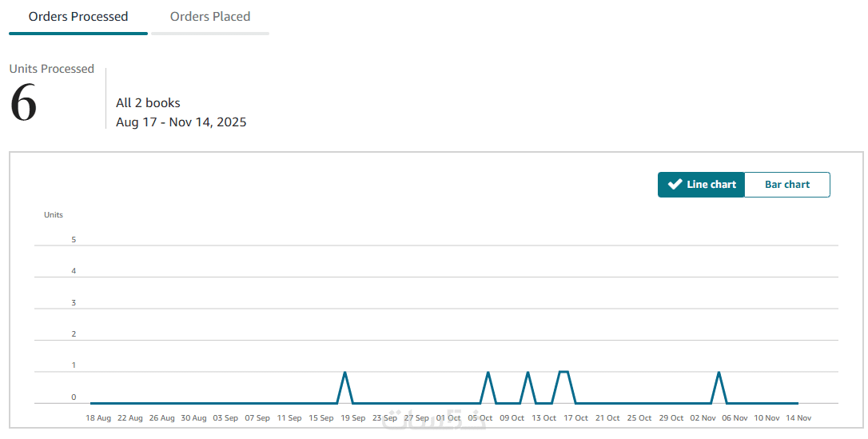Click the 03 Sep date label
868x439 pixels.
click(x=225, y=418)
